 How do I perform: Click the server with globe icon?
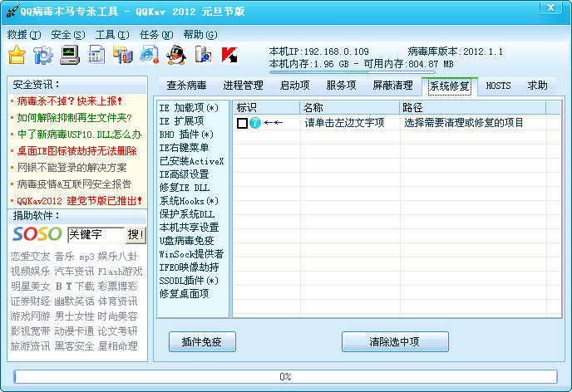coord(203,55)
